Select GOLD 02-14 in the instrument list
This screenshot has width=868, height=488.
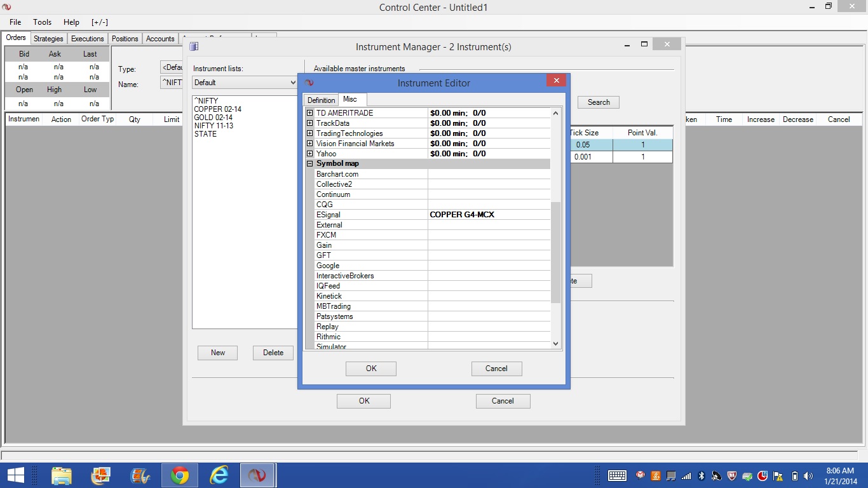214,118
